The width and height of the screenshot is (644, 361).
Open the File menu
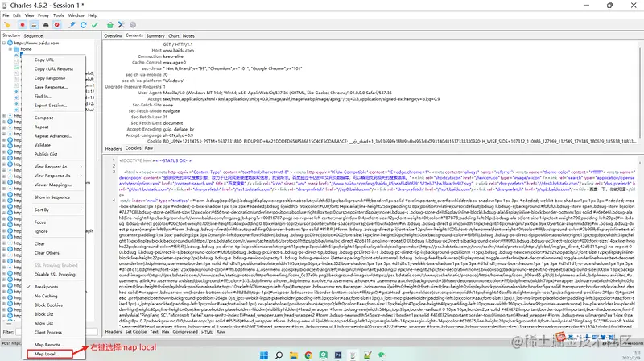(6, 15)
